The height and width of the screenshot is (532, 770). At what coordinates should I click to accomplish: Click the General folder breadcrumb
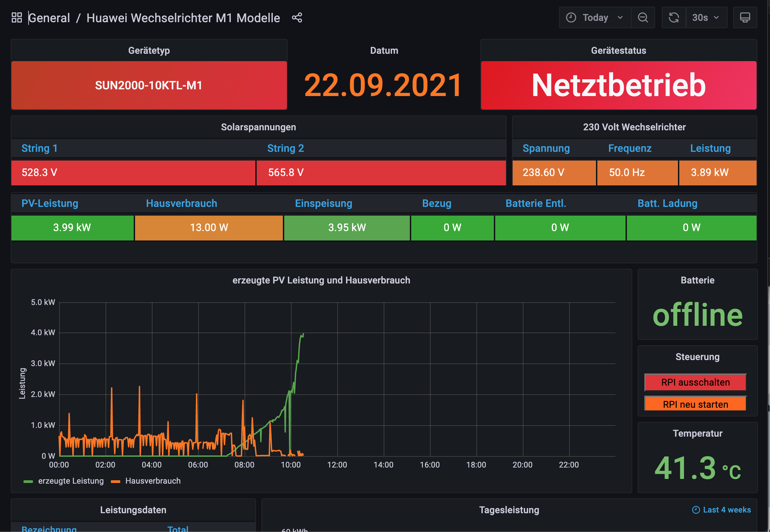coord(49,18)
